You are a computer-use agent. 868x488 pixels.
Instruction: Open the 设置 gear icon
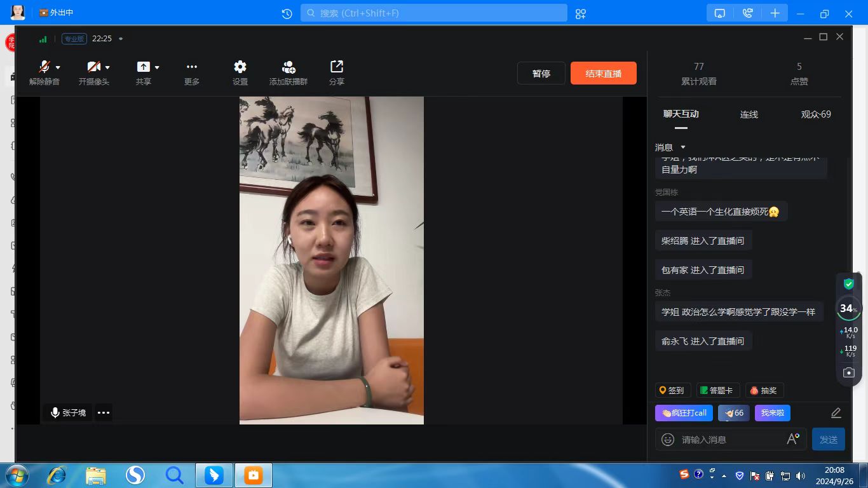(240, 67)
